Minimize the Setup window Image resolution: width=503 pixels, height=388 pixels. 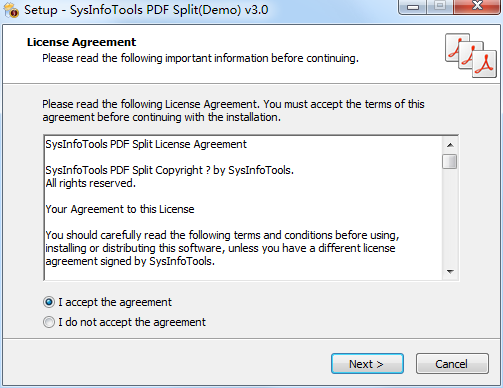click(x=413, y=7)
